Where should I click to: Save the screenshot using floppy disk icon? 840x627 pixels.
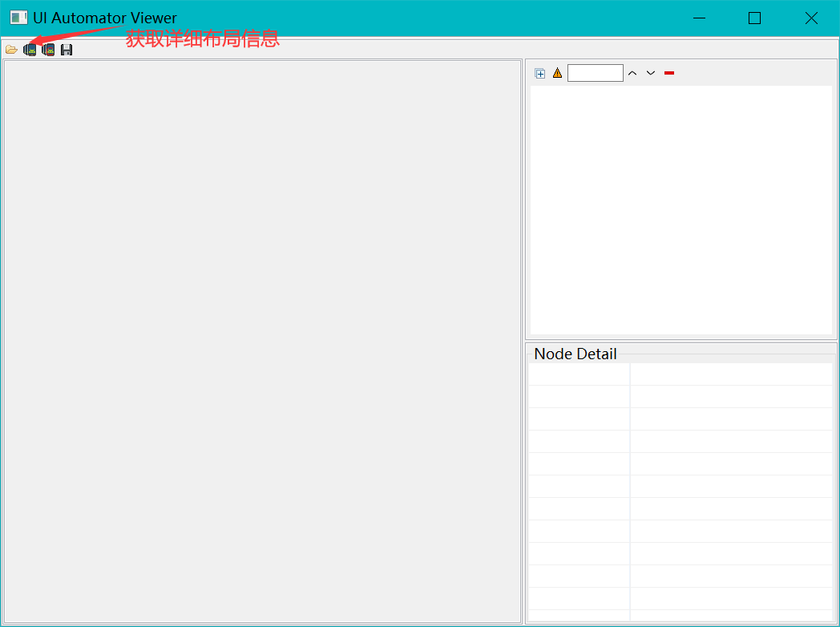pos(67,50)
